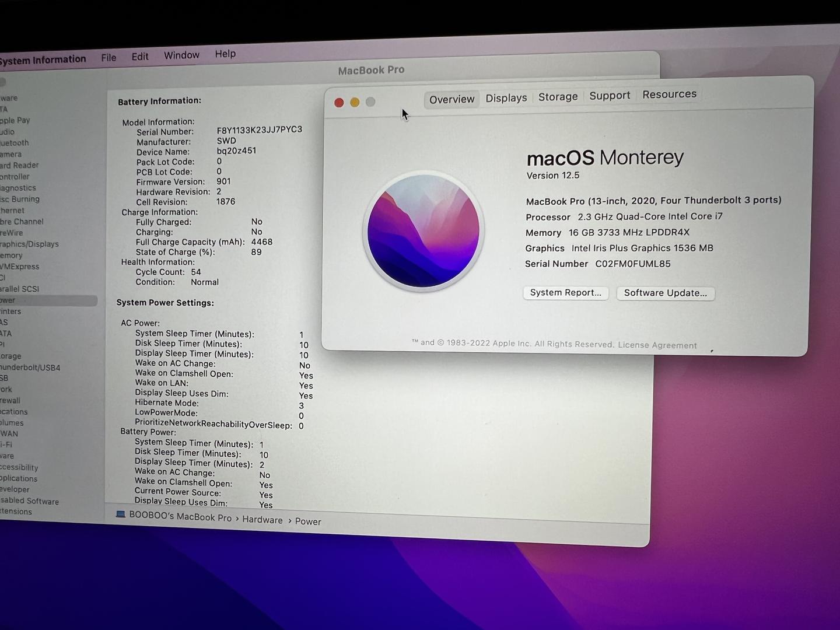
Task: Select Fibre Channel in the sidebar
Action: click(x=22, y=222)
